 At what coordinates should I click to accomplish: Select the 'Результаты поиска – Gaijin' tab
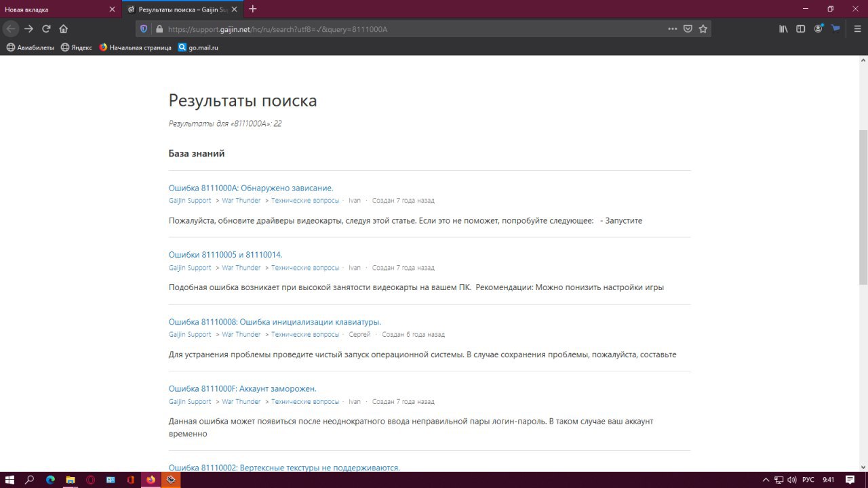pos(183,9)
